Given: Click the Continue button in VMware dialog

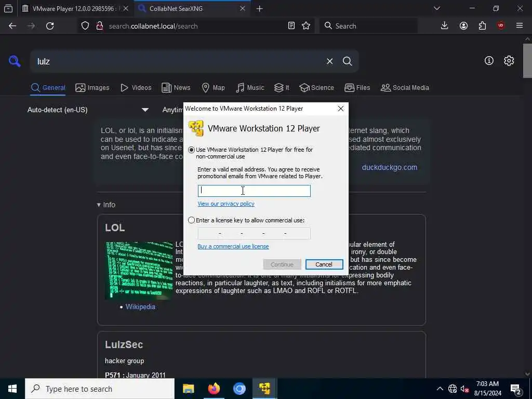Looking at the screenshot, I should [282, 264].
